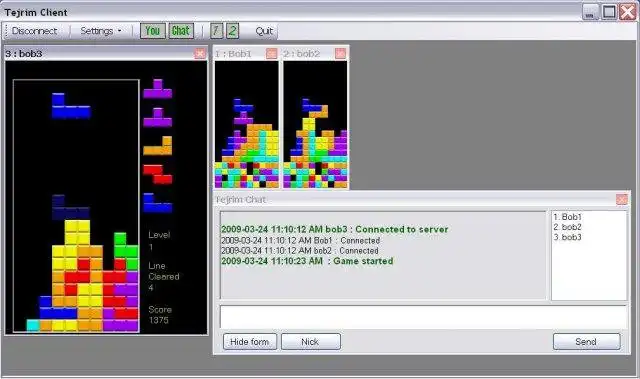Click the second purple T next piece
Viewport: 640px width, 379px height.
point(158,117)
